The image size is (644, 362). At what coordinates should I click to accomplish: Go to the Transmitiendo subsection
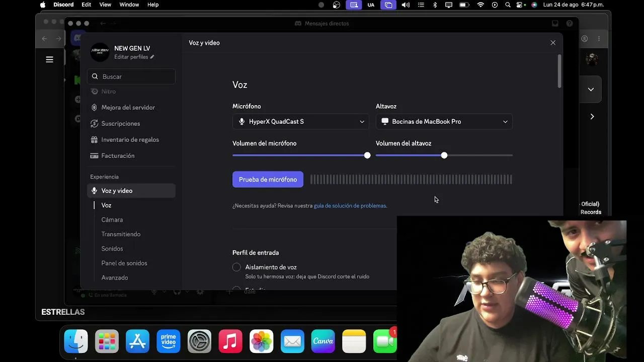(121, 234)
